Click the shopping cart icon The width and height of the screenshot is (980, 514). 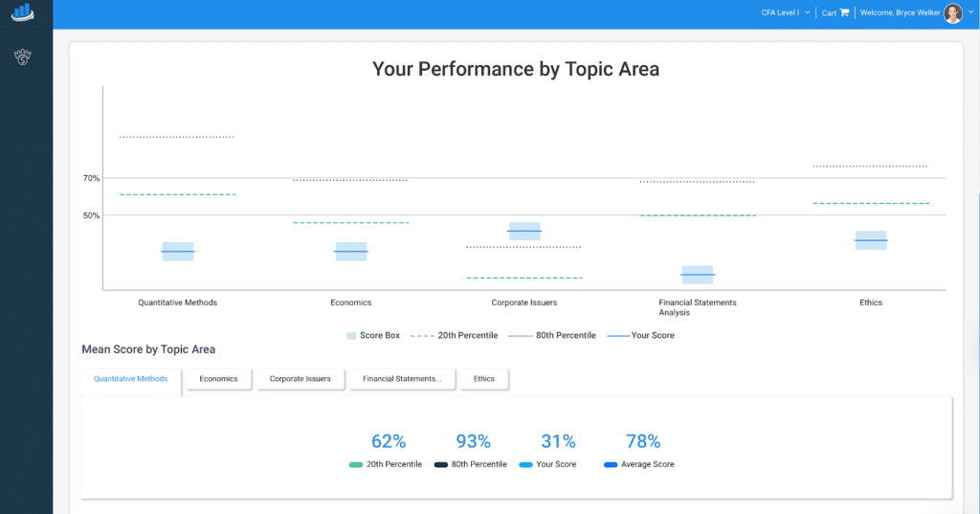point(844,13)
